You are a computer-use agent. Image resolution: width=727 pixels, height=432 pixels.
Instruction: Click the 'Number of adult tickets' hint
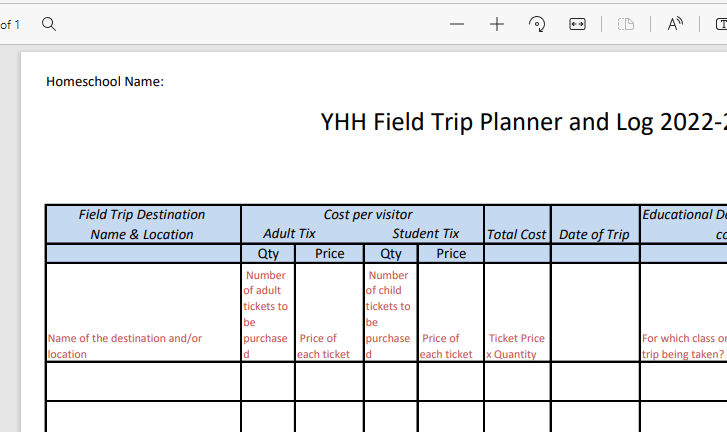266,314
